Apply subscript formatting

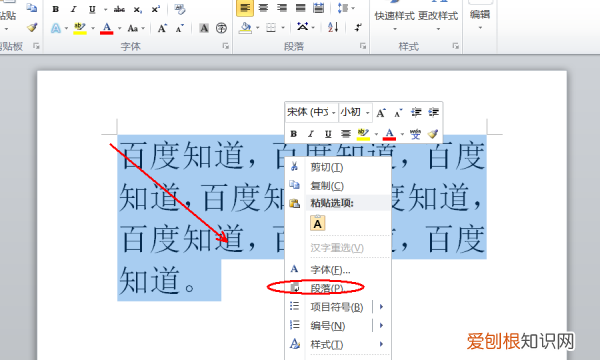pos(137,9)
